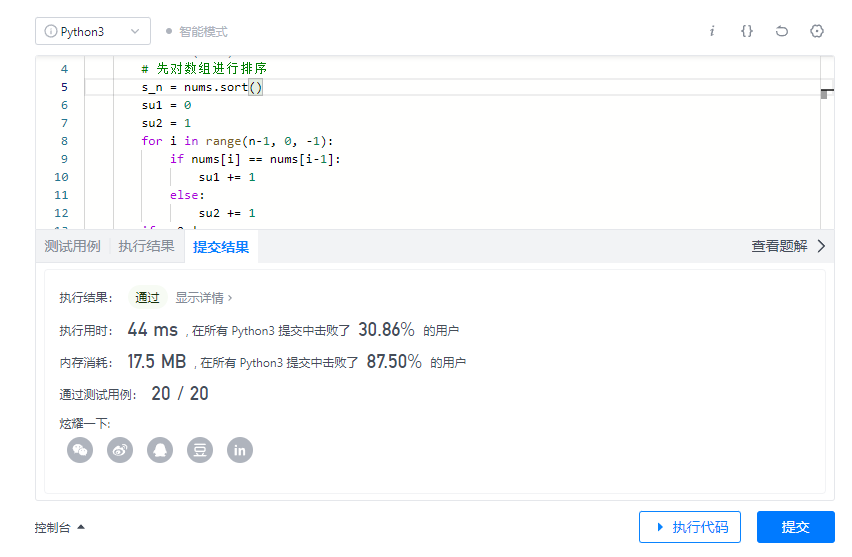852x557 pixels.
Task: Open the Python3 language dropdown
Action: pyautogui.click(x=93, y=32)
